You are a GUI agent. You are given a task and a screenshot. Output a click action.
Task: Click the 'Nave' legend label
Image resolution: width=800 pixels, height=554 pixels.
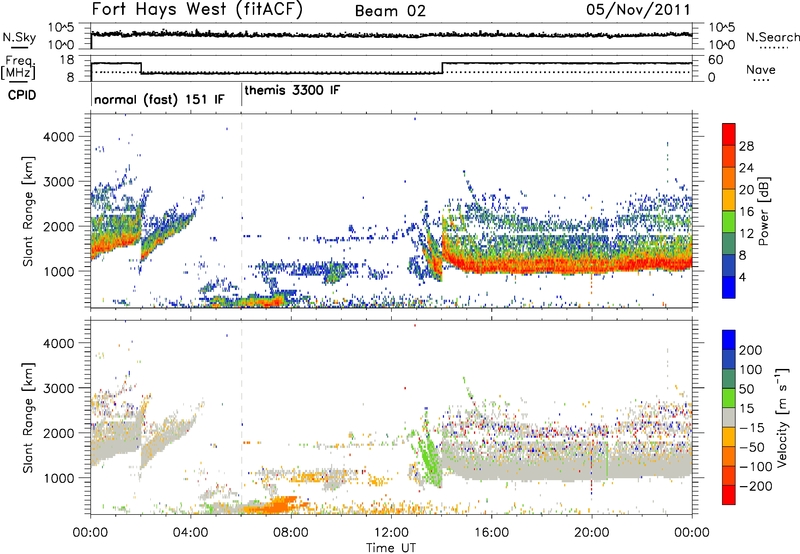click(x=761, y=69)
